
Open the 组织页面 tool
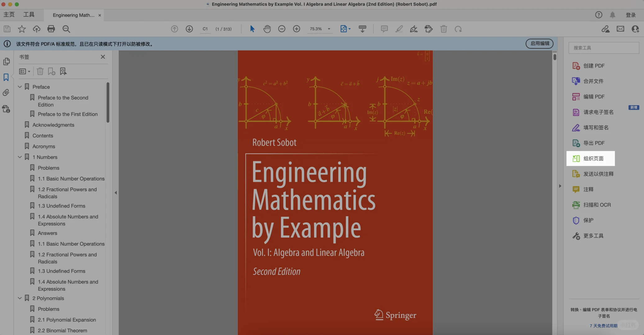click(x=591, y=159)
